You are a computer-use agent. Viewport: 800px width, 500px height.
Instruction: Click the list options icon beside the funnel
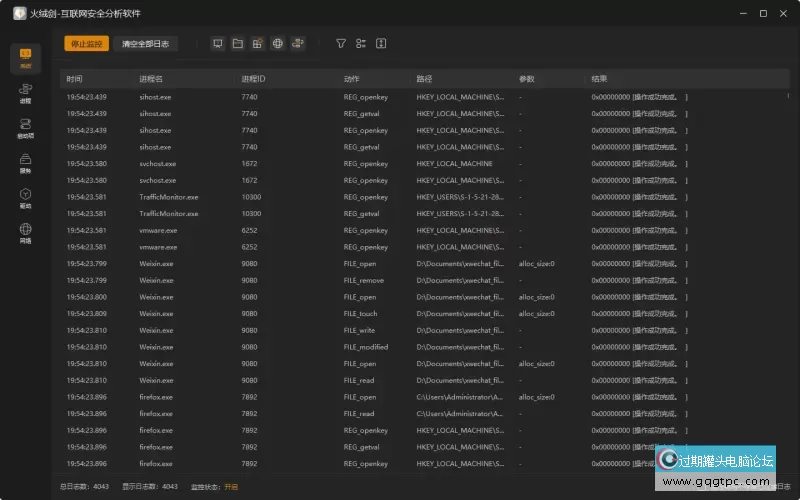[361, 44]
